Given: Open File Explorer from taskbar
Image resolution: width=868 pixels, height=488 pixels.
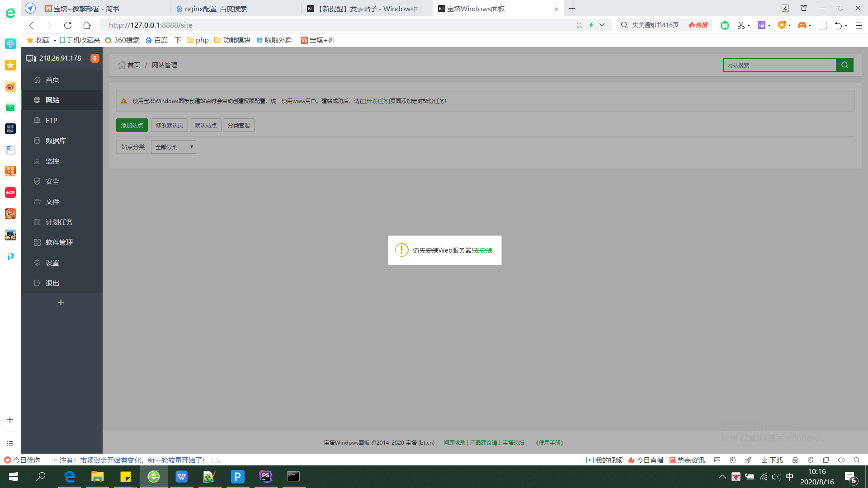Looking at the screenshot, I should click(98, 477).
